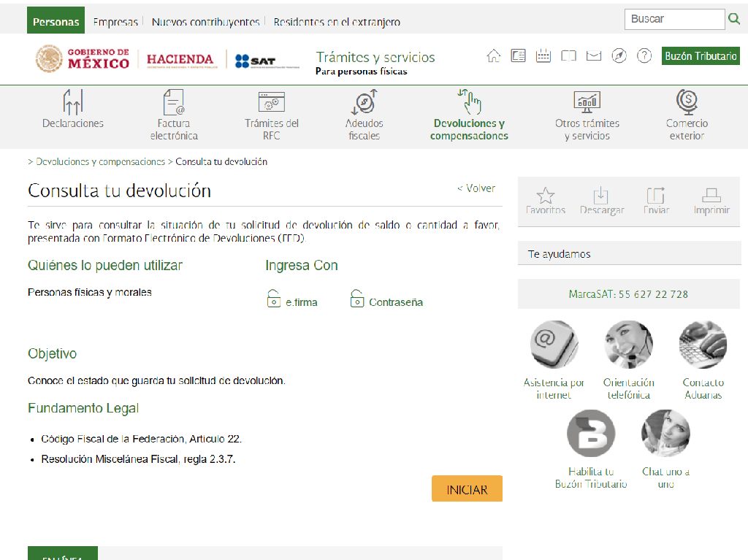The width and height of the screenshot is (748, 560).
Task: Click the envelope mail icon
Action: pyautogui.click(x=593, y=56)
